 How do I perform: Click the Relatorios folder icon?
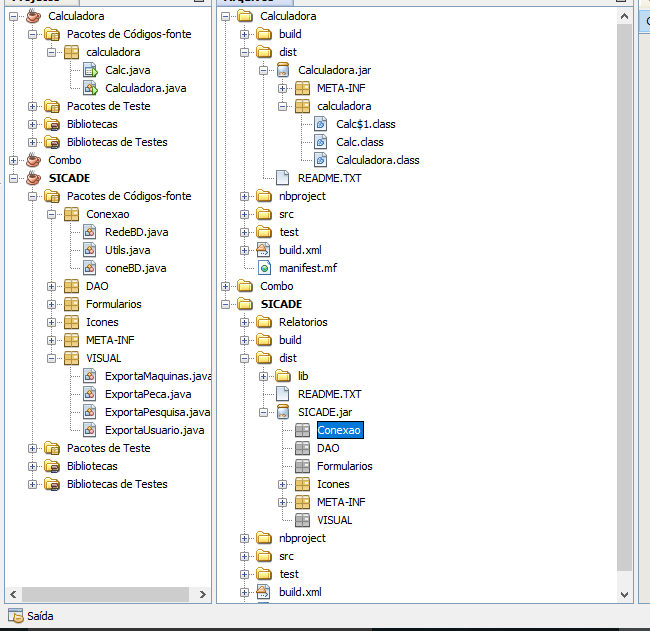coord(264,322)
